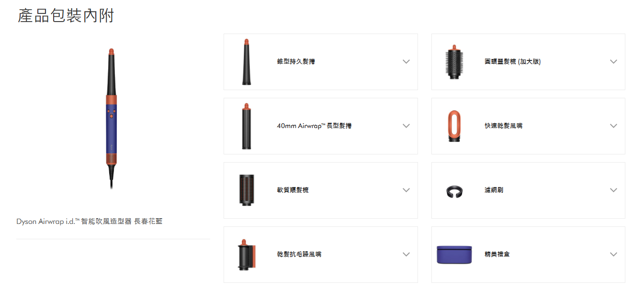Screen dimensions: 644x293
Task: Click the 40mm long barrel image
Action: pos(246,126)
